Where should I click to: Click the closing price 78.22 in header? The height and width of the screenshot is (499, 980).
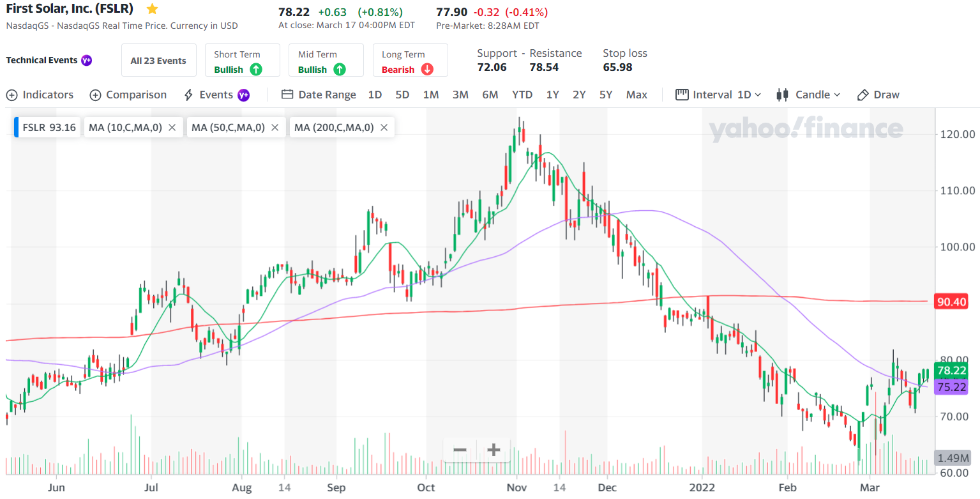pos(294,12)
